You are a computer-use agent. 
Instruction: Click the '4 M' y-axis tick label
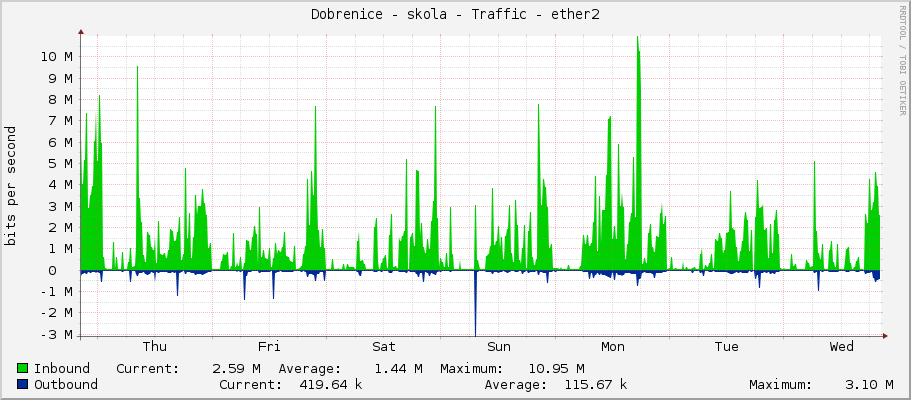click(x=61, y=184)
